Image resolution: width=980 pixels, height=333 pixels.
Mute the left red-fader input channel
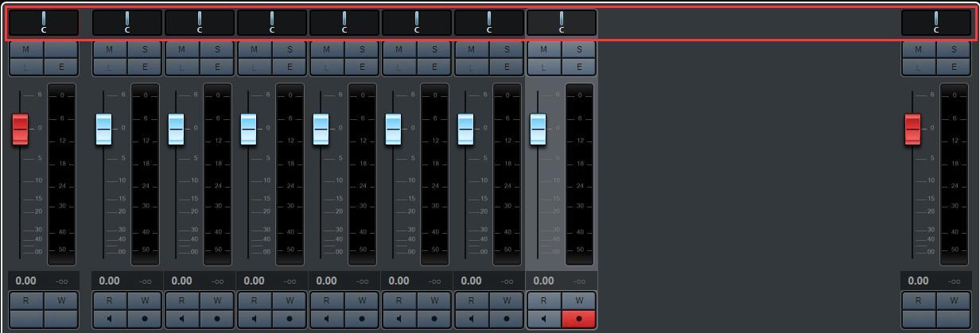click(26, 49)
